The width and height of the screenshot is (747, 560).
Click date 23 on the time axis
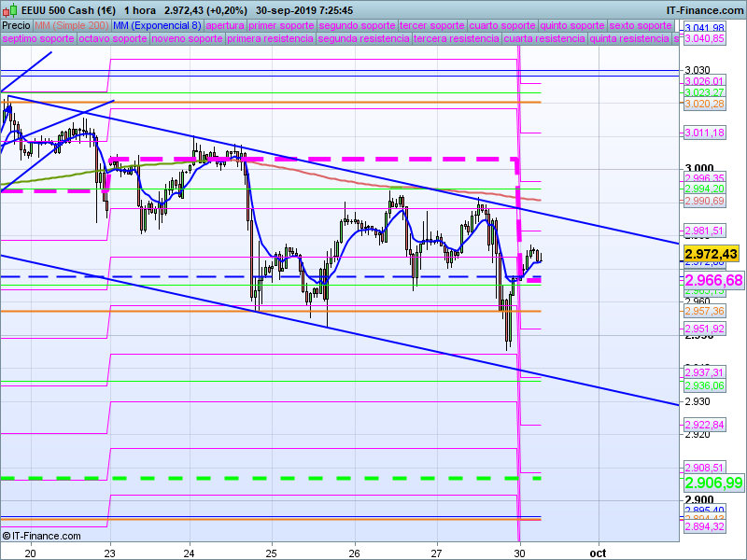[x=109, y=553]
